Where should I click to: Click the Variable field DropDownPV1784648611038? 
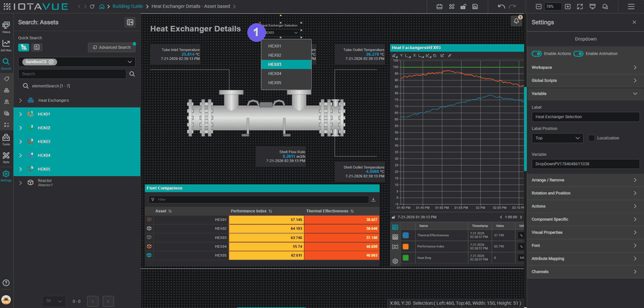coord(585,164)
